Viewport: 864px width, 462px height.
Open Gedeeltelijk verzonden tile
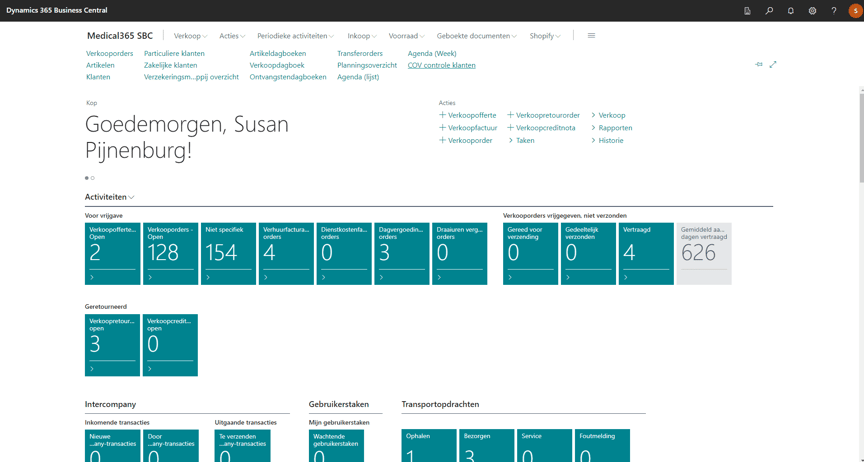click(588, 254)
